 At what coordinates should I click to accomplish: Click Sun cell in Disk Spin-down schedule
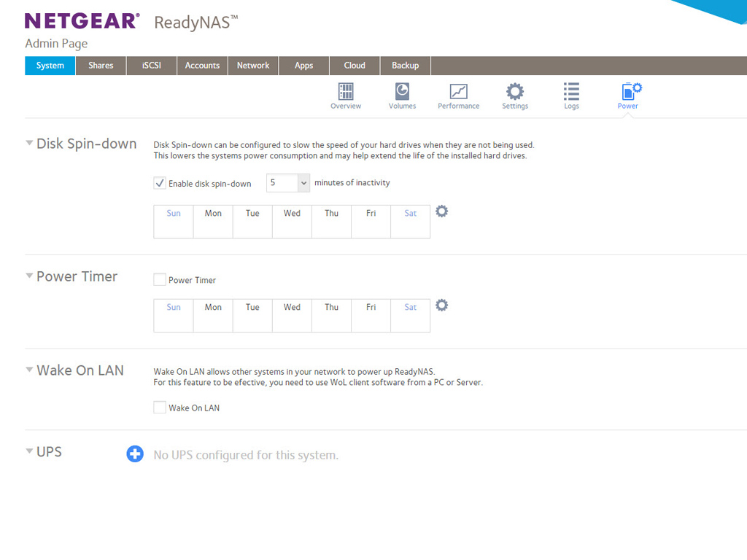[174, 222]
